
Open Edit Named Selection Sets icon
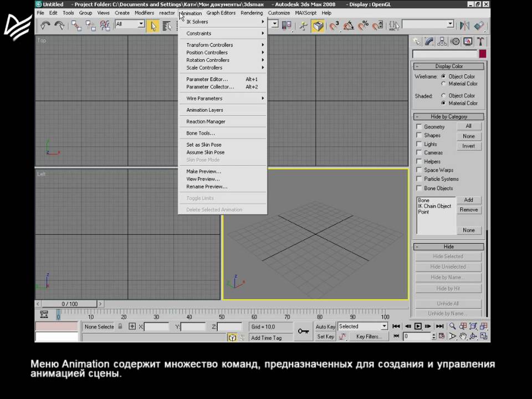pyautogui.click(x=393, y=26)
